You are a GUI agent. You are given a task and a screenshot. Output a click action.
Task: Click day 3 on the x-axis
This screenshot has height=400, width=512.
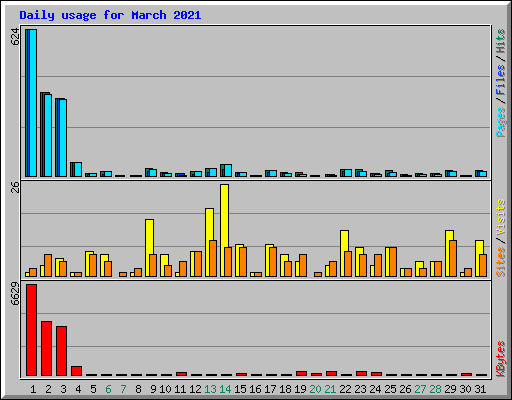[x=63, y=389]
